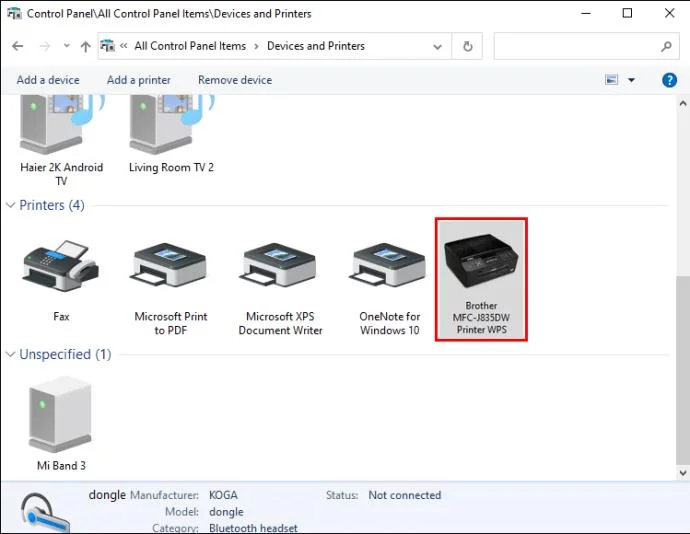
Task: Collapse the Printers (4) group
Action: tap(11, 205)
